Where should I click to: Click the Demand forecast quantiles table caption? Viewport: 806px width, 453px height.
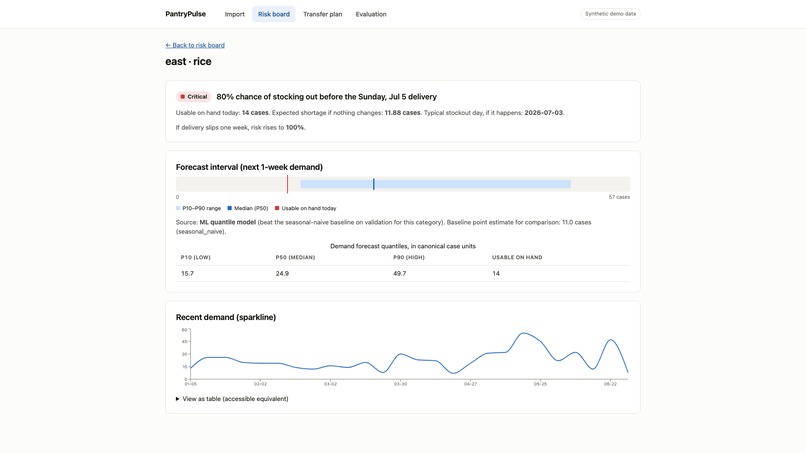coord(402,246)
